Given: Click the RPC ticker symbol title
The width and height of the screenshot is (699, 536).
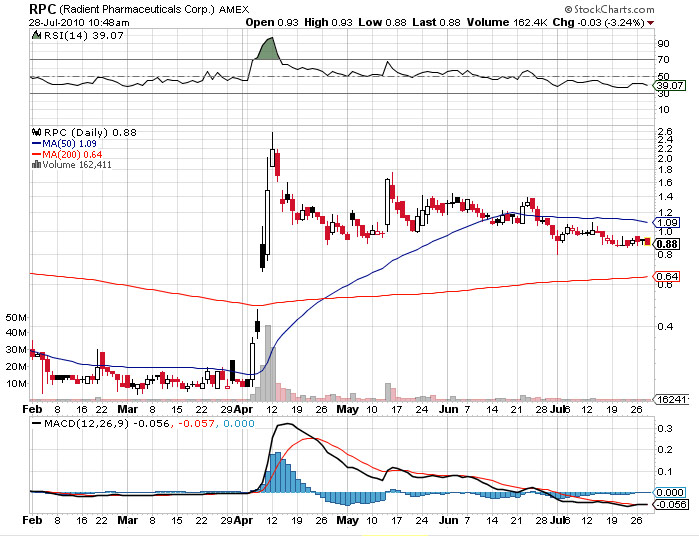Looking at the screenshot, I should pyautogui.click(x=43, y=9).
